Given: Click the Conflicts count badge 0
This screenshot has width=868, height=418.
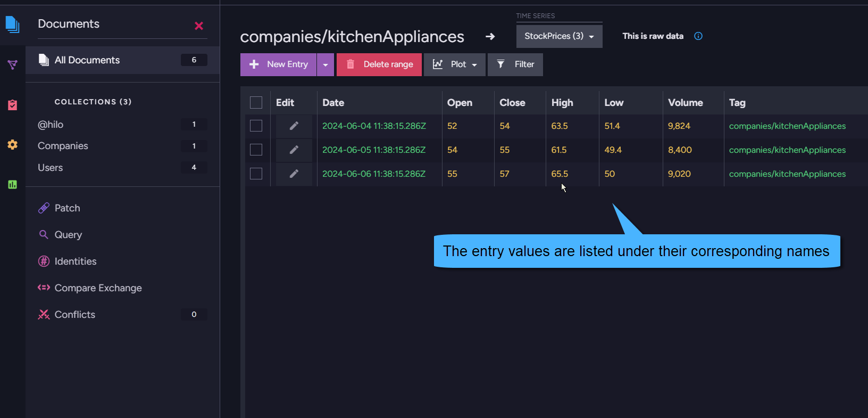Looking at the screenshot, I should pos(194,315).
